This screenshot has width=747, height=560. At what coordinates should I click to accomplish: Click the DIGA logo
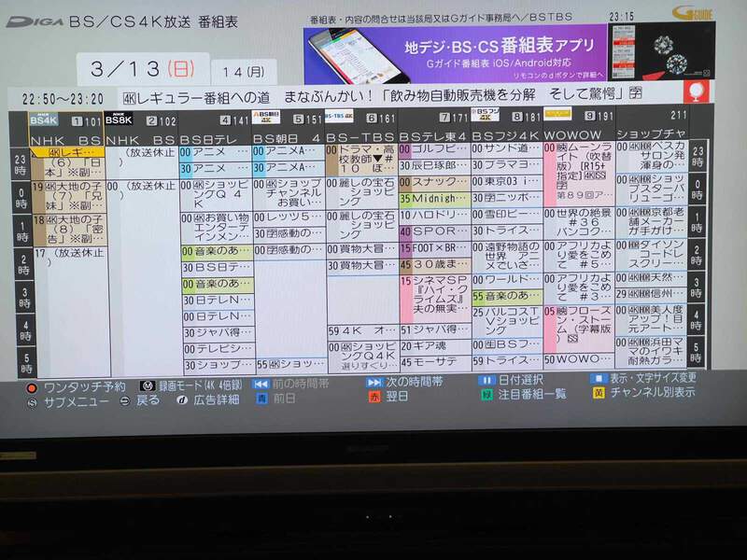coord(35,21)
